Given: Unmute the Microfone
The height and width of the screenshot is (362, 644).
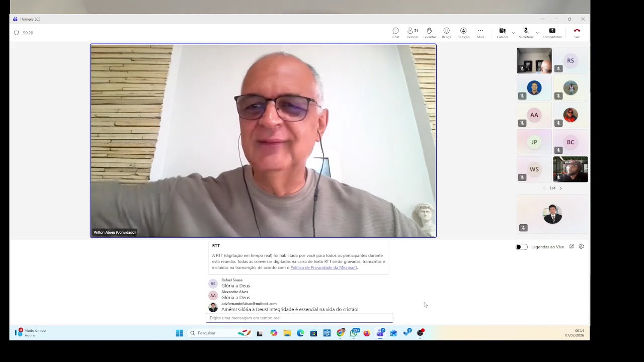Looking at the screenshot, I should tap(526, 33).
